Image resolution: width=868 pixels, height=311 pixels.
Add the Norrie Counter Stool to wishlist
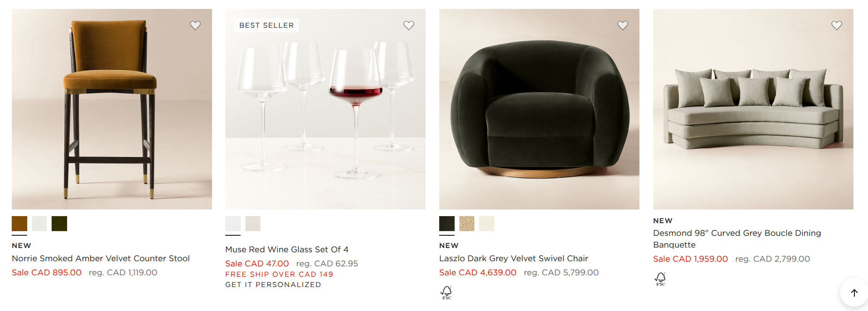click(x=196, y=25)
